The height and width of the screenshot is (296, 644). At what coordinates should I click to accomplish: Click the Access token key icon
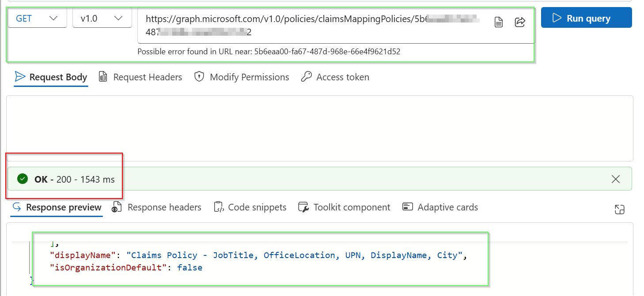coord(307,77)
